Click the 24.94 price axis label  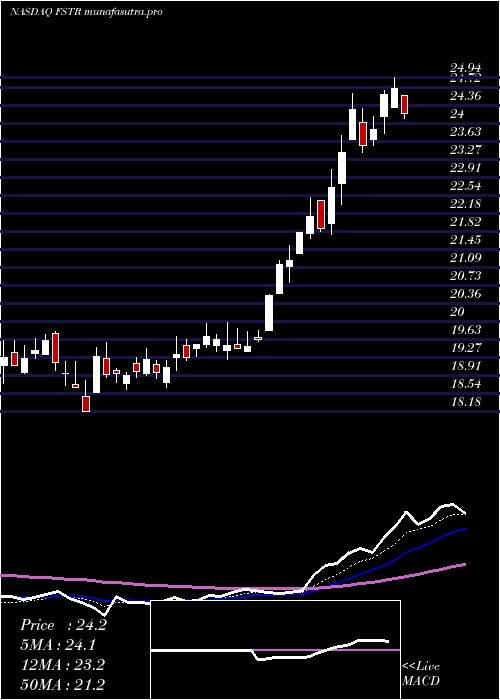click(x=465, y=68)
